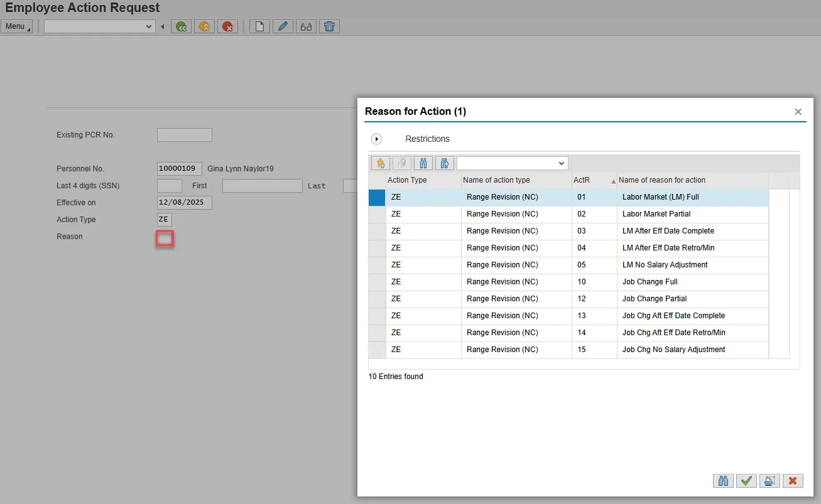Click the row selector for LM No Salary Adjustment
Screen dimensions: 821x504
point(377,265)
